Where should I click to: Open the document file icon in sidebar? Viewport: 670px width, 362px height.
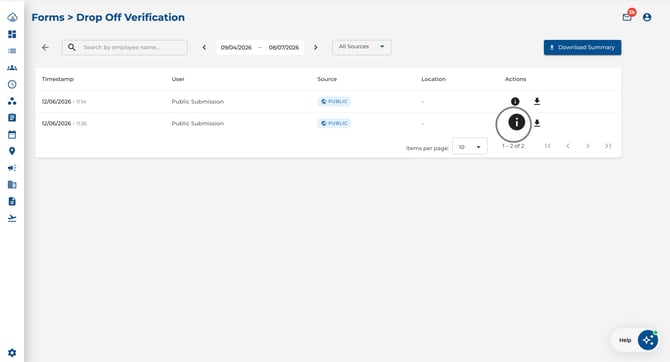tap(12, 201)
